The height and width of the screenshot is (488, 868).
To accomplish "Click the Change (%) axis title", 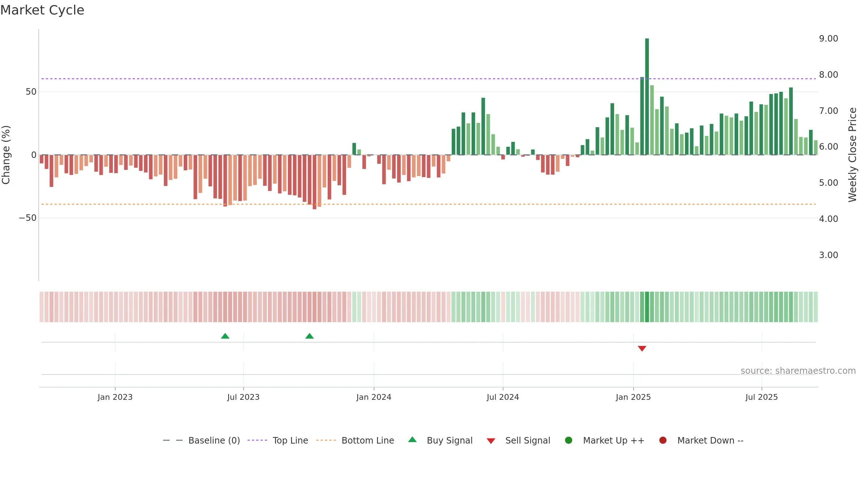I will (x=6, y=155).
